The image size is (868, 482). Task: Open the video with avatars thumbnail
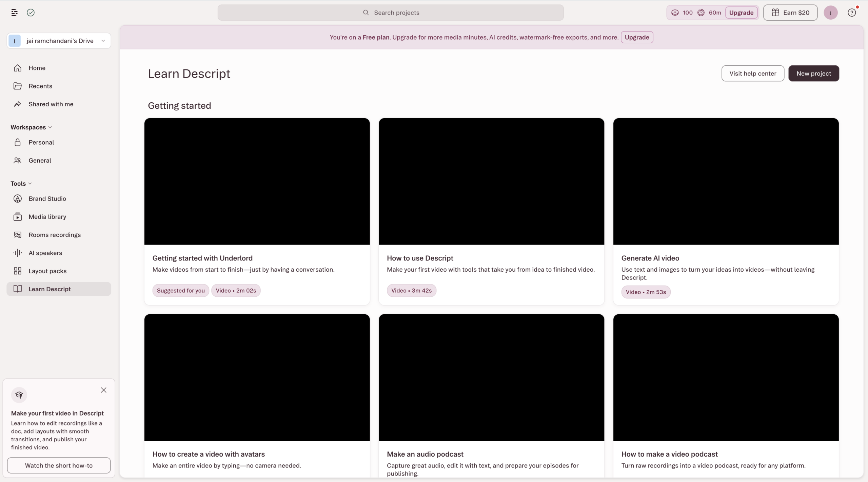click(257, 377)
